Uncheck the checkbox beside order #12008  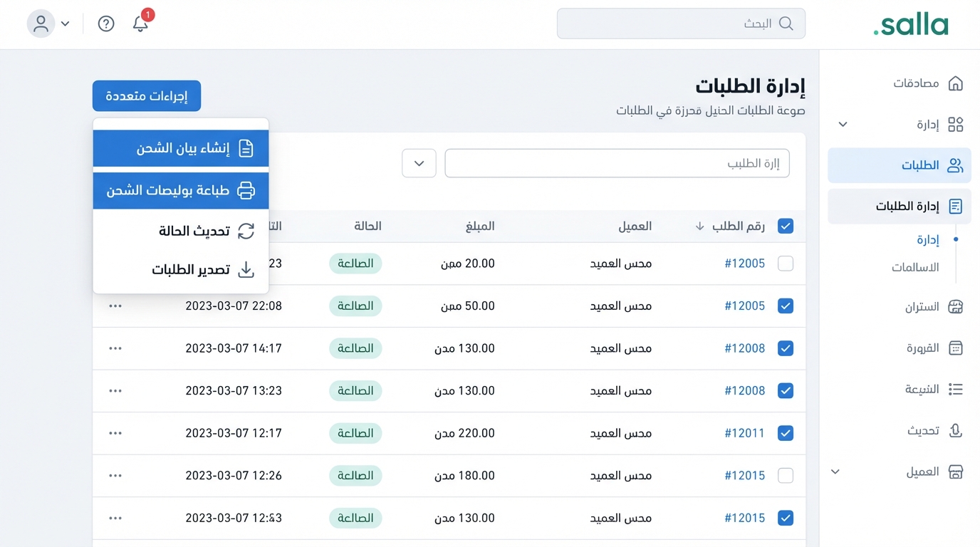(786, 348)
